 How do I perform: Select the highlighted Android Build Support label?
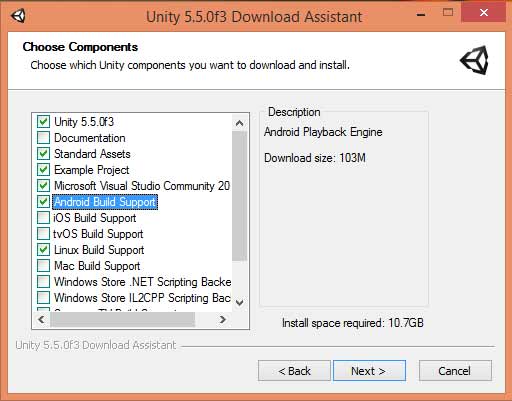tap(105, 202)
